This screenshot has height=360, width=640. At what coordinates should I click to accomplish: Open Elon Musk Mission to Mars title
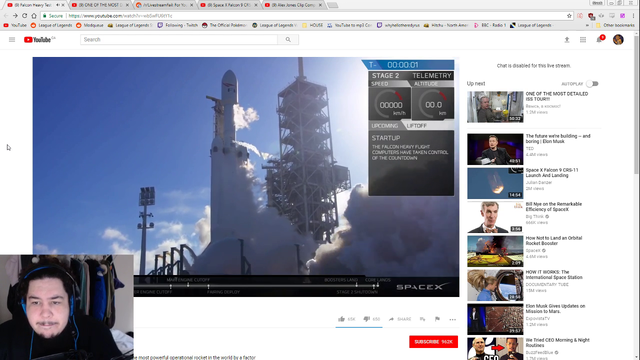(x=555, y=309)
